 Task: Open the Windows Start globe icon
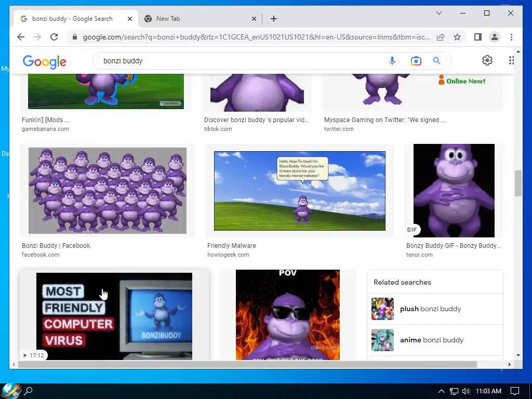click(11, 391)
